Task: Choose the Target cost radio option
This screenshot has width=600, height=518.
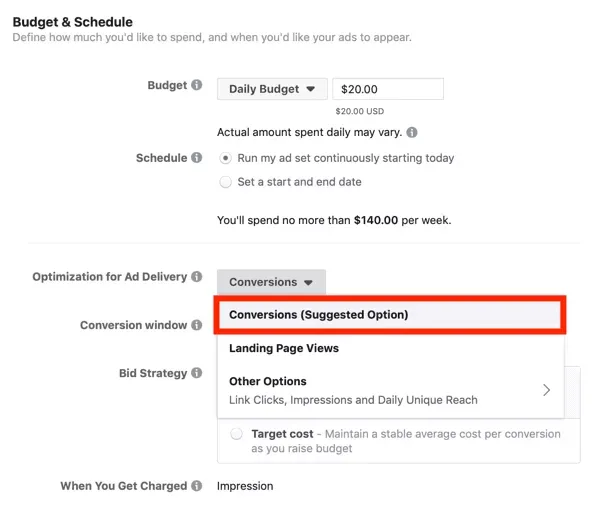Action: tap(236, 434)
